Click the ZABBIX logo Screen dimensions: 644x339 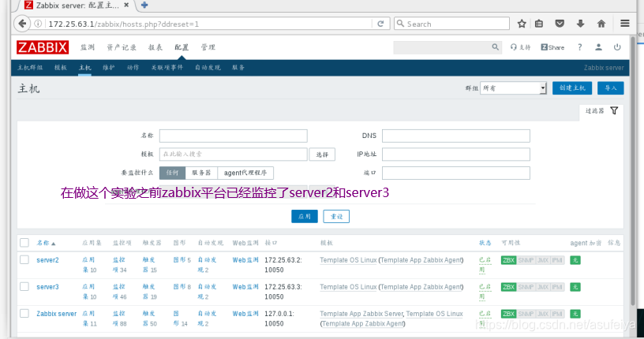pos(43,47)
